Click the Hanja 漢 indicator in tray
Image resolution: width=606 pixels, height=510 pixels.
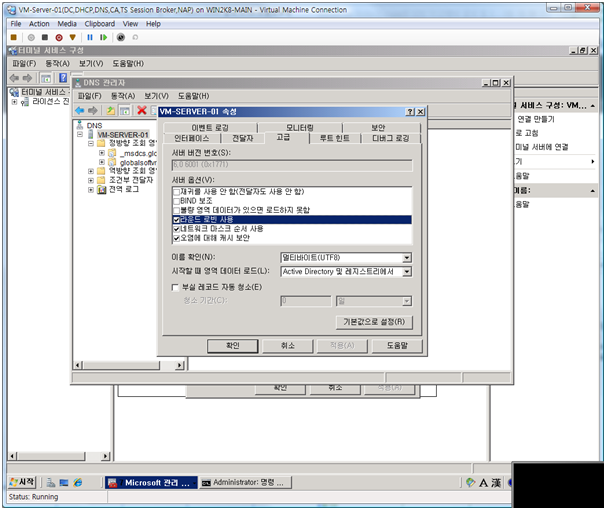(496, 483)
